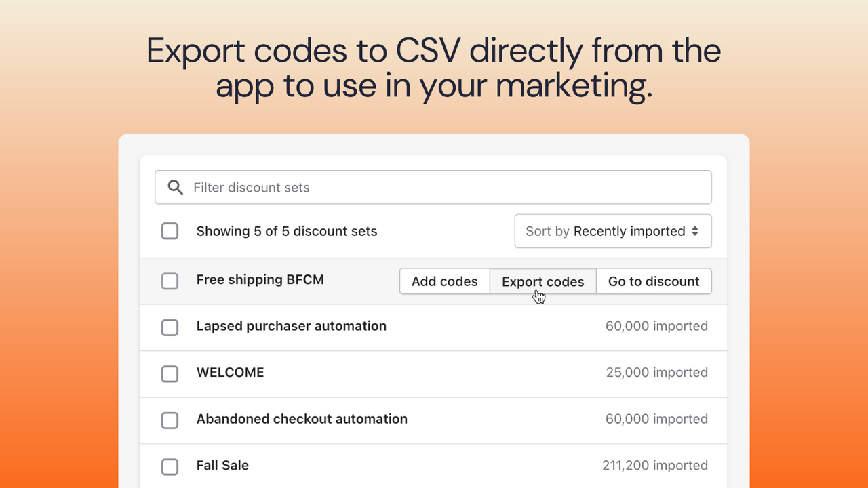Image resolution: width=868 pixels, height=488 pixels.
Task: Select the Abandoned checkout automation row
Action: 302,419
